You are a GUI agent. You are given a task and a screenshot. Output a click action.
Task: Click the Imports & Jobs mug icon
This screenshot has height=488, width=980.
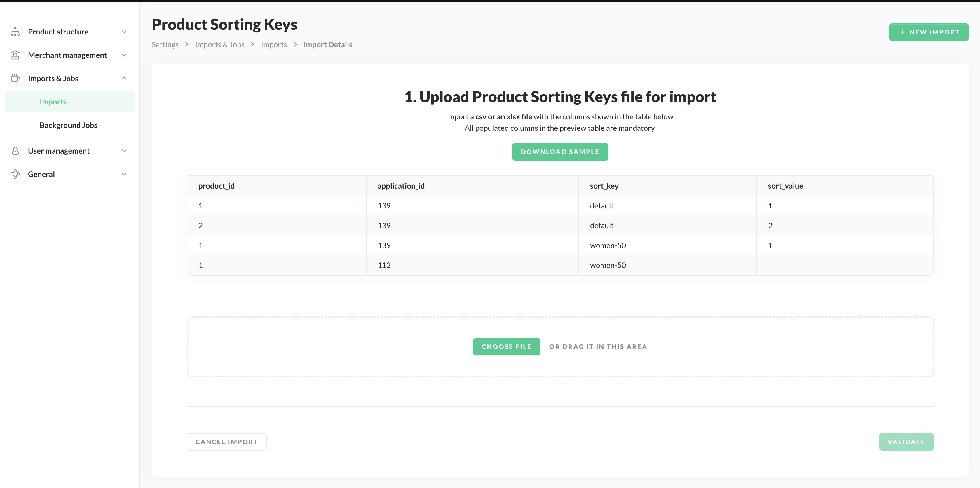[x=15, y=78]
